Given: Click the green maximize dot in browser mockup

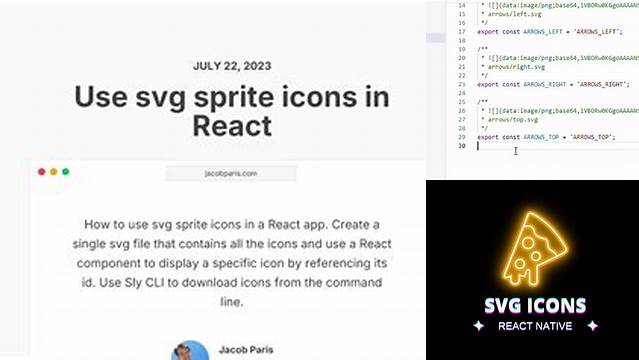Looking at the screenshot, I should point(66,172).
